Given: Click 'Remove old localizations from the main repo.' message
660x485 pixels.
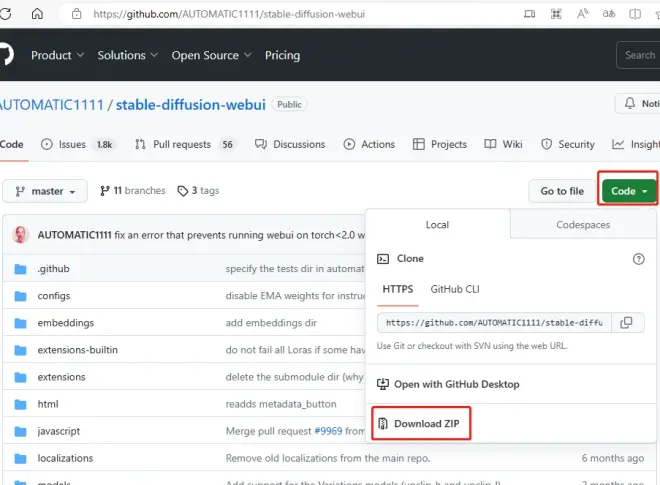Looking at the screenshot, I should pos(328,458).
